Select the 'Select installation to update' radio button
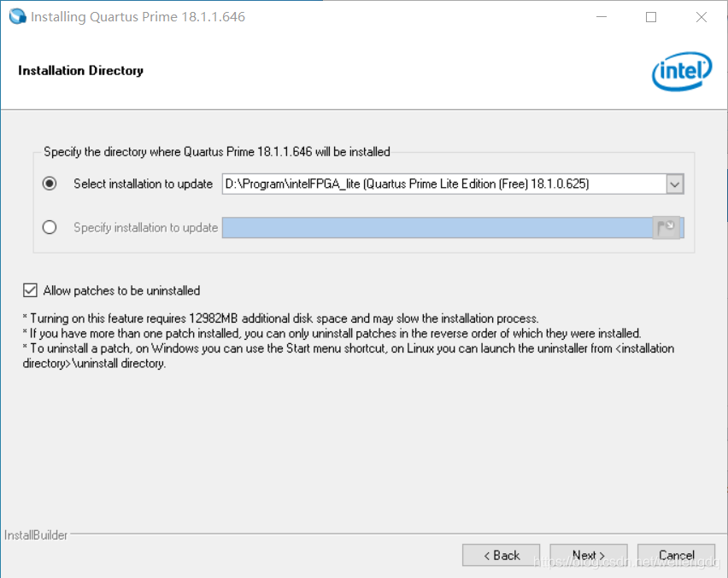Screen dimensions: 728x578 (x=50, y=184)
